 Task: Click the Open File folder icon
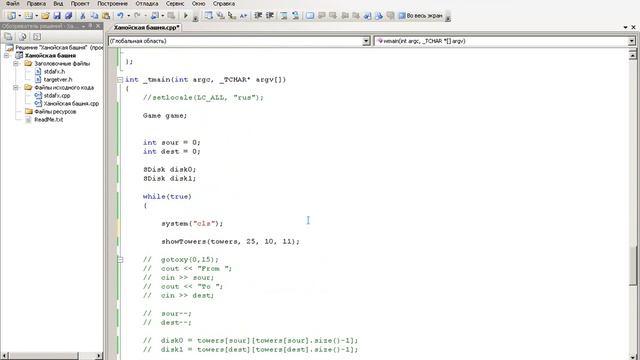[x=45, y=16]
